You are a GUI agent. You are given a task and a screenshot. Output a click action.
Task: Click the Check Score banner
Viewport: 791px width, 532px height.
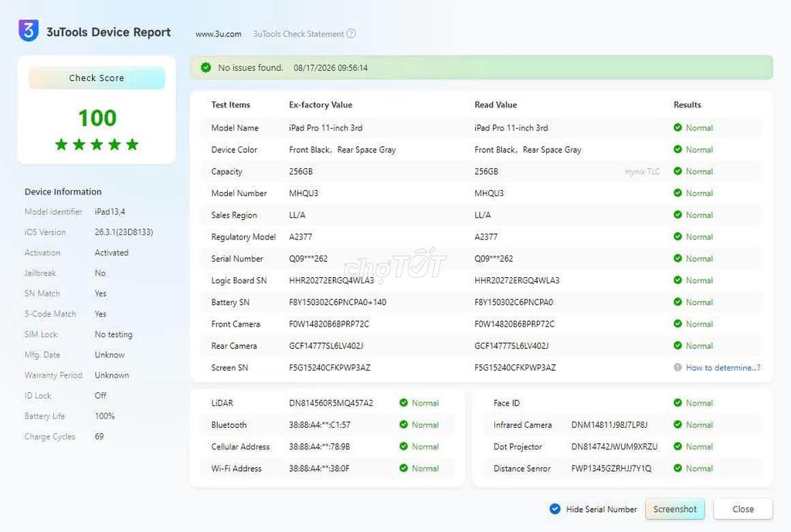point(97,78)
